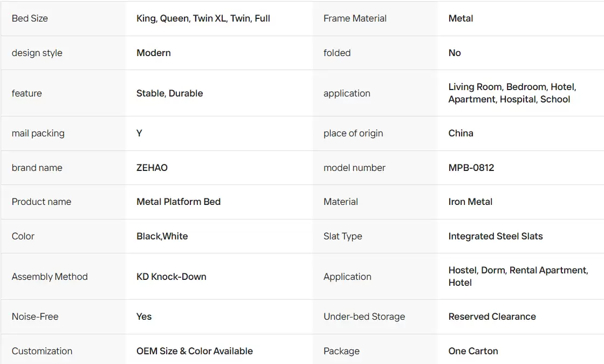Viewport: 604px width, 364px height.
Task: Select the Reserved Clearance storage value
Action: [492, 317]
